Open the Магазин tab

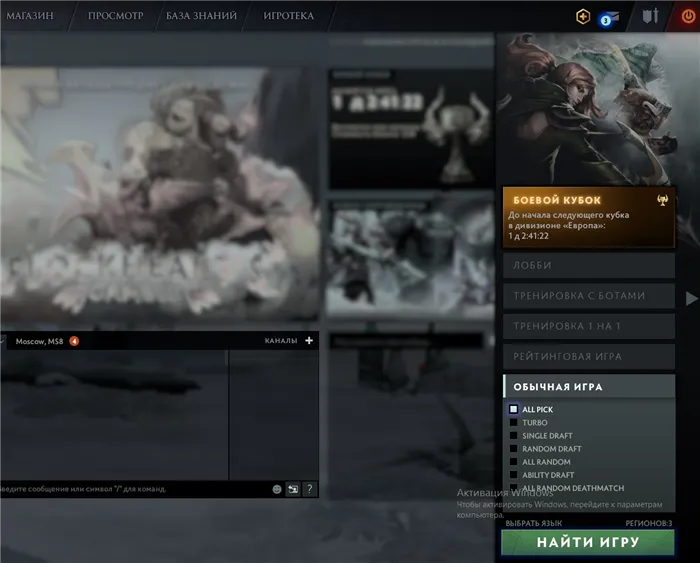click(29, 16)
